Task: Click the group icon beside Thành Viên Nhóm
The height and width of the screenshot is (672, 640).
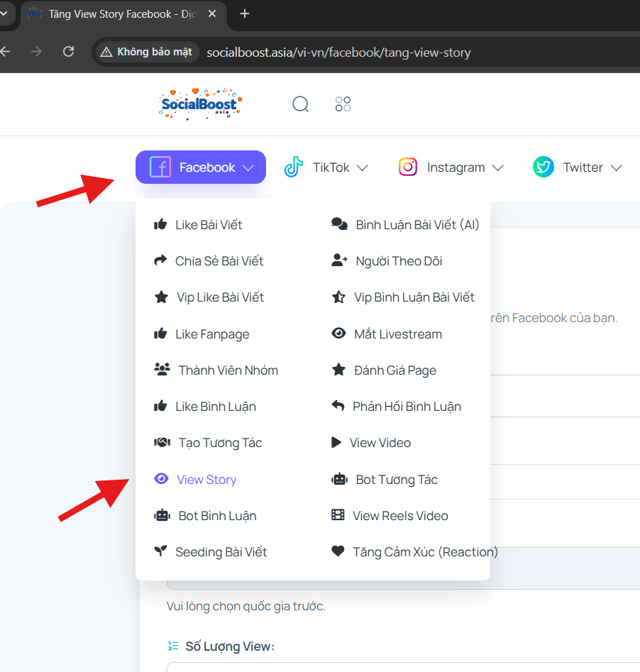Action: (162, 370)
